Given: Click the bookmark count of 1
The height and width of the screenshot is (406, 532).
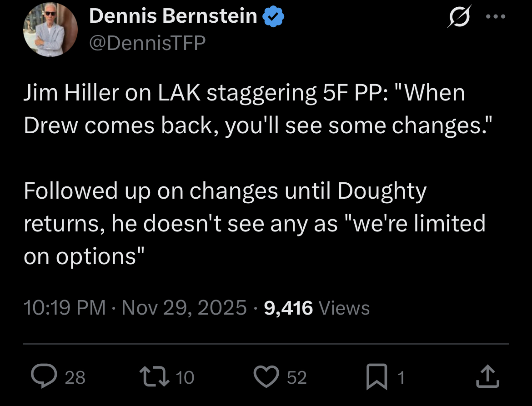Looking at the screenshot, I should [x=401, y=377].
